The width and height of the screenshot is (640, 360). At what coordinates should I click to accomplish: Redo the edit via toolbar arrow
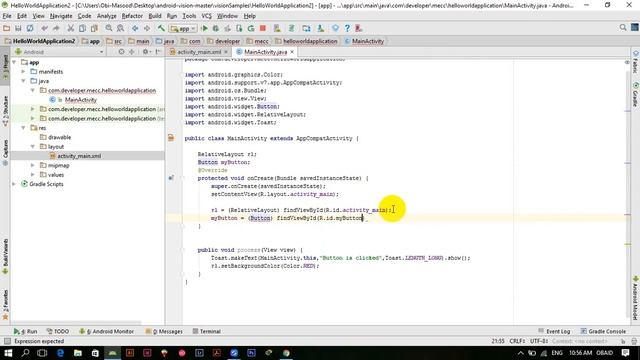[56, 28]
